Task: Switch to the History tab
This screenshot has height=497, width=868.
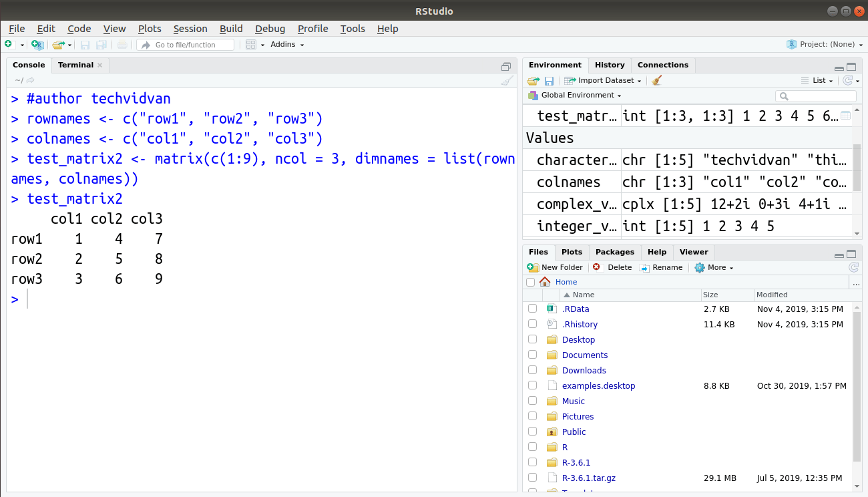Action: (610, 65)
